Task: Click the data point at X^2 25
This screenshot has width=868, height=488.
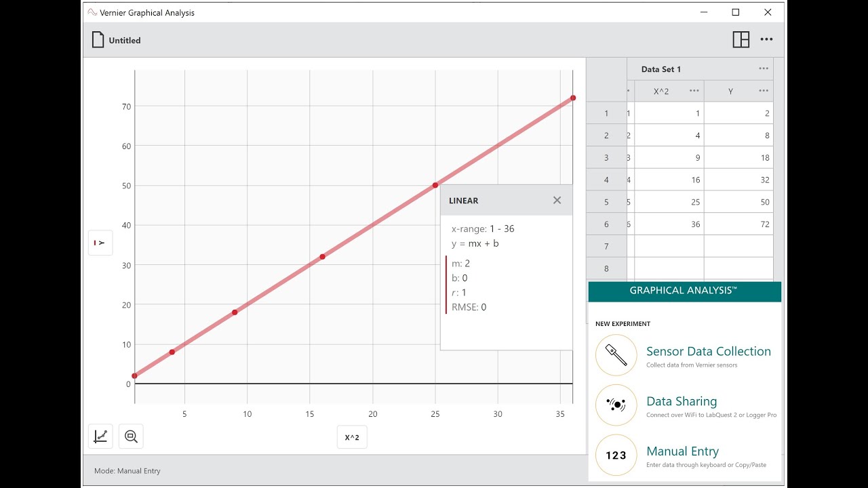Action: 435,185
